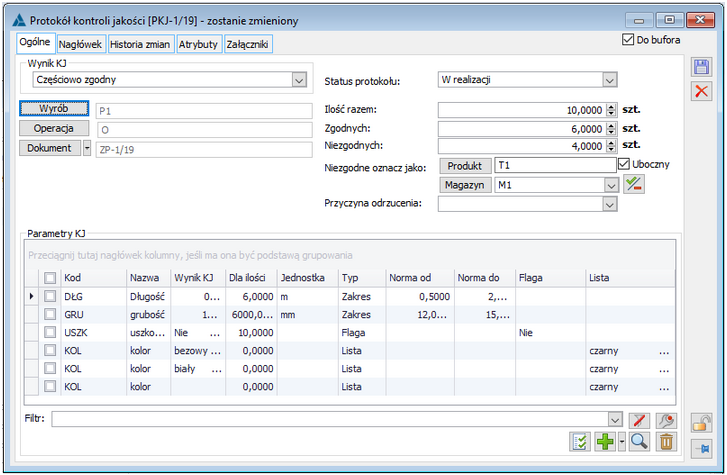Tick checkbox of KOL row with biały

[x=50, y=368]
